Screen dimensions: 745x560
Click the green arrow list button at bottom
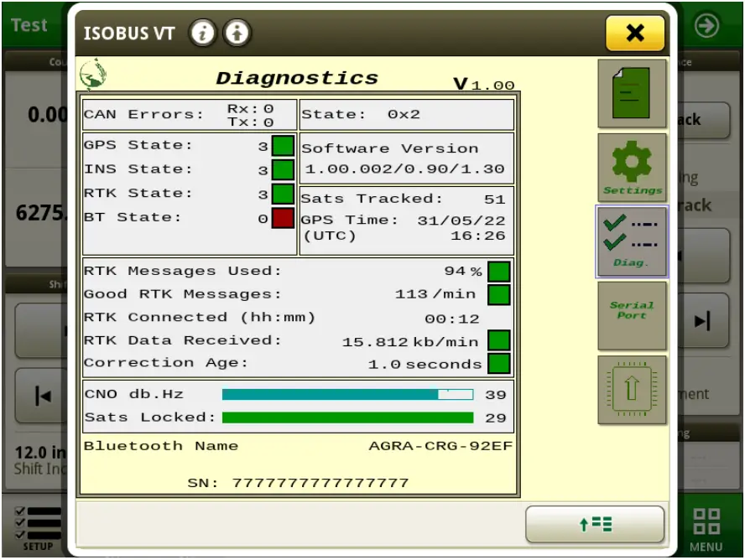click(x=595, y=525)
